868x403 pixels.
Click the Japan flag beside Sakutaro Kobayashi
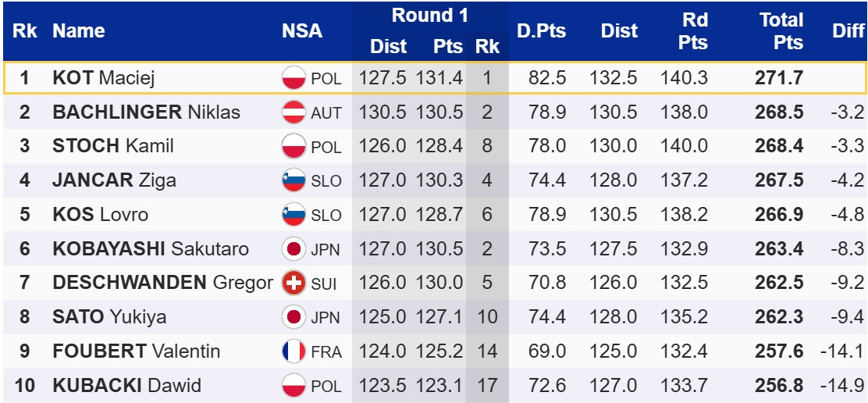click(293, 249)
